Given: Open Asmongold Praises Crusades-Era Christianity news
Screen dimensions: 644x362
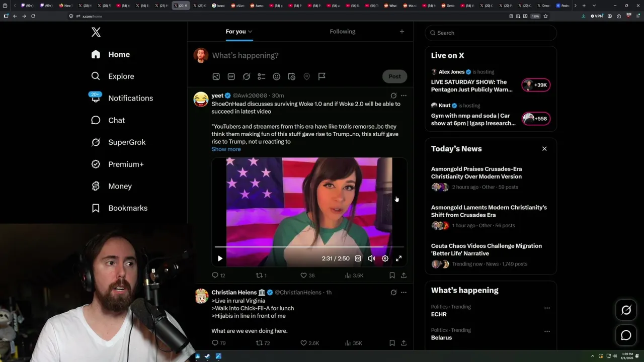Looking at the screenshot, I should pos(476,173).
